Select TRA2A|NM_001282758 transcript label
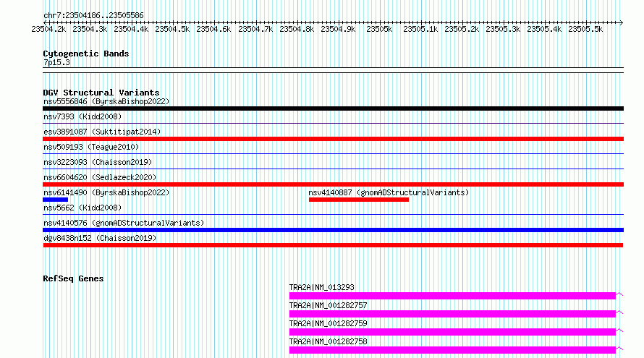This screenshot has width=644, height=358. (x=329, y=341)
